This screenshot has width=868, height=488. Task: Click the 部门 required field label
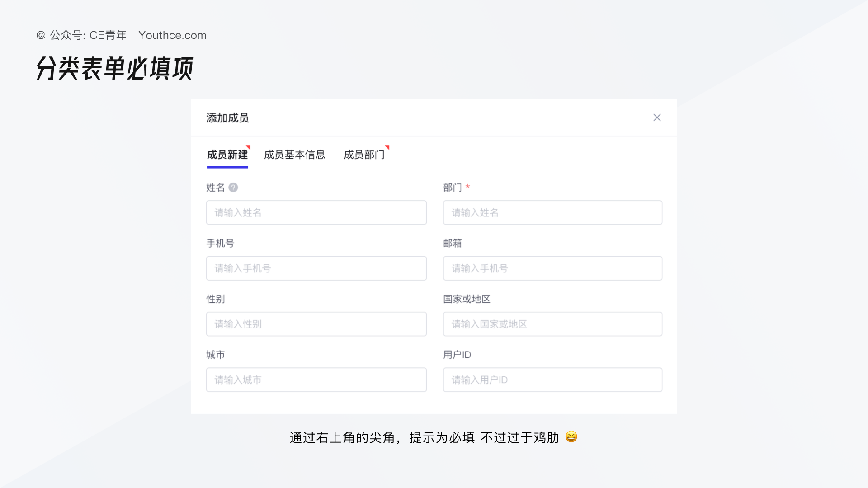pos(453,188)
